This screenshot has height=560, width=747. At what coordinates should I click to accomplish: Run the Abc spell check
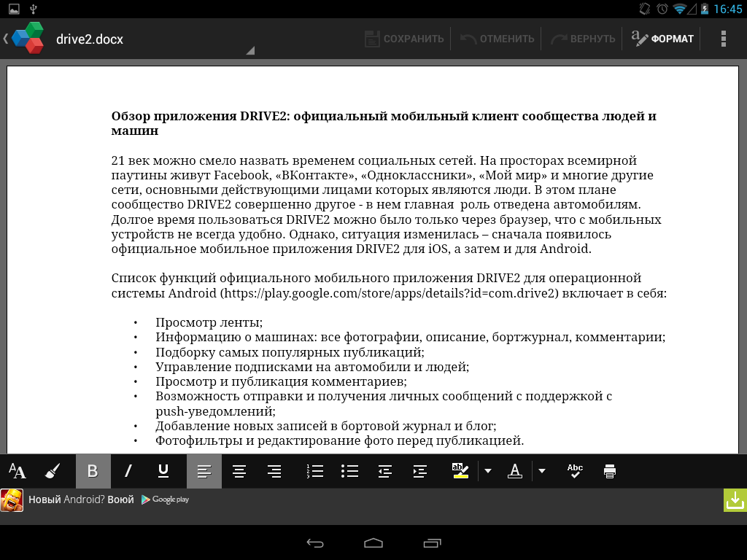click(x=575, y=471)
